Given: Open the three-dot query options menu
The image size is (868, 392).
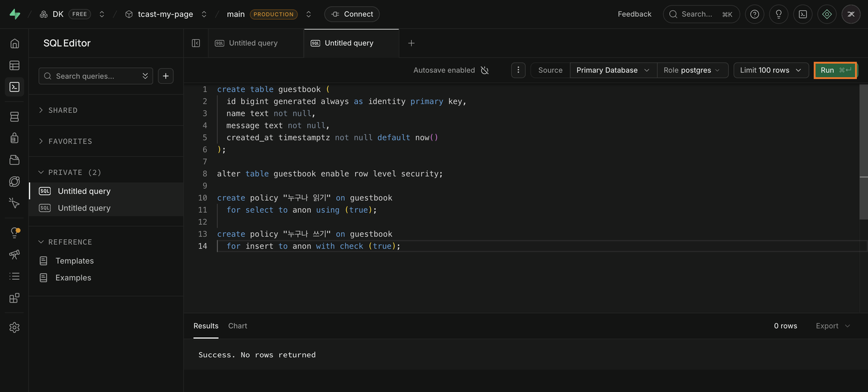Looking at the screenshot, I should click(x=518, y=70).
